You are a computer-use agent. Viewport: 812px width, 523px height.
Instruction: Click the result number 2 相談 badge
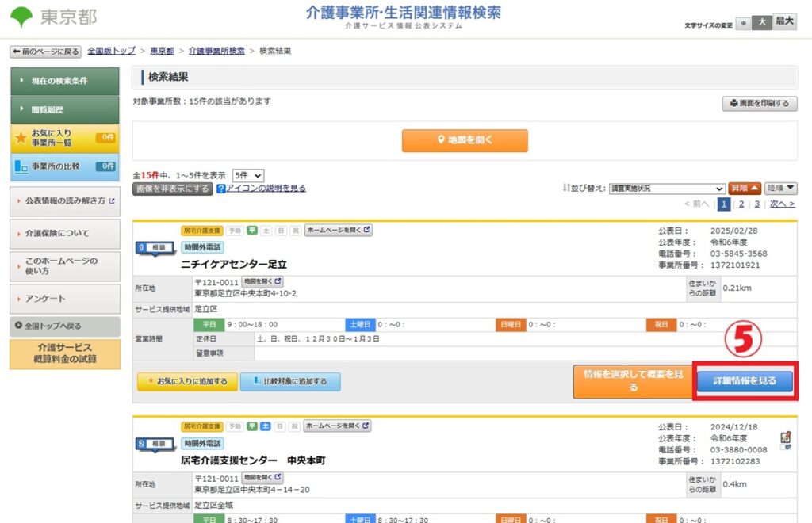(x=155, y=444)
